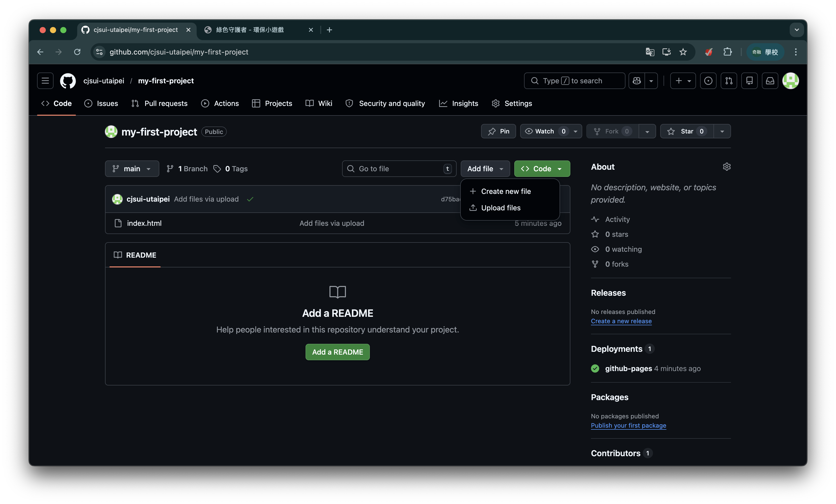Open the Releases heading link
Screen dimensions: 836x504
coord(608,293)
